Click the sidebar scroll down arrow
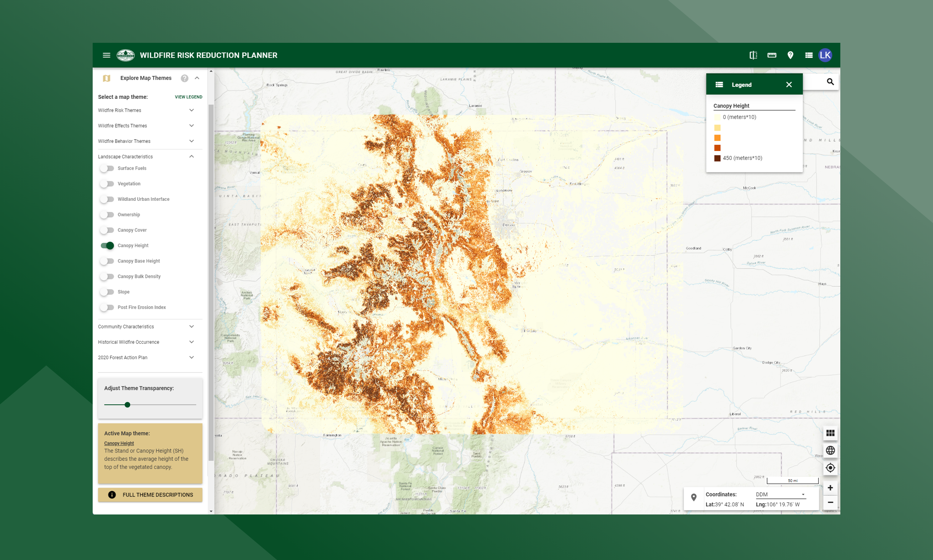 pos(211,511)
